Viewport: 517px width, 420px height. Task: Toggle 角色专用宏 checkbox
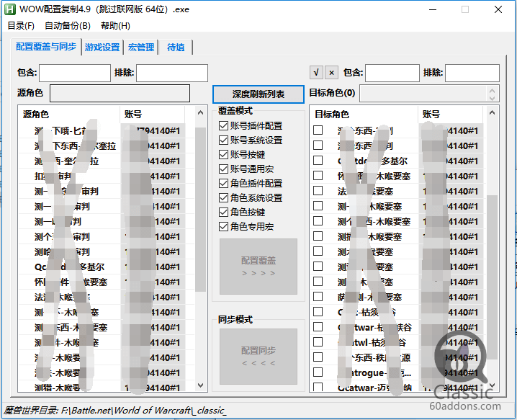(246, 227)
